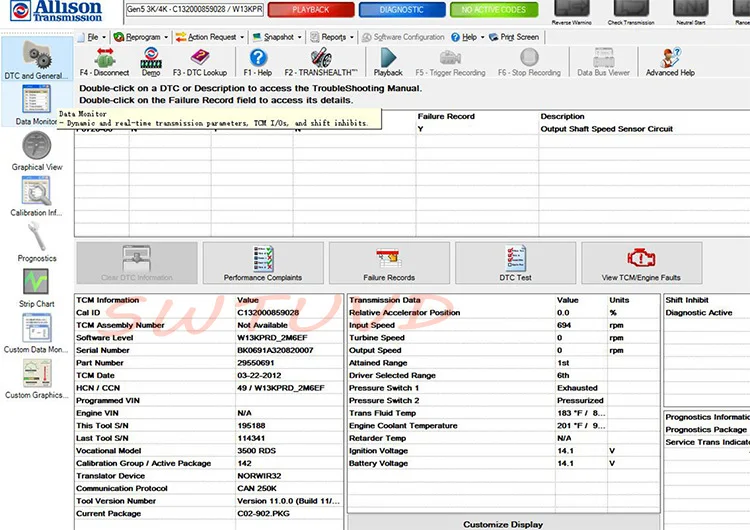Select Calibration Info in the sidebar

click(x=37, y=196)
